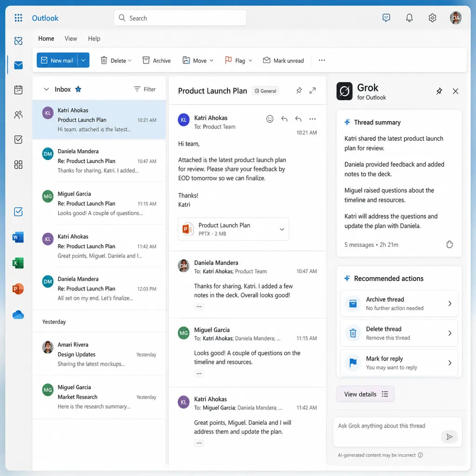Add a reaction to Katri's 10:21 AM message

coord(270,119)
